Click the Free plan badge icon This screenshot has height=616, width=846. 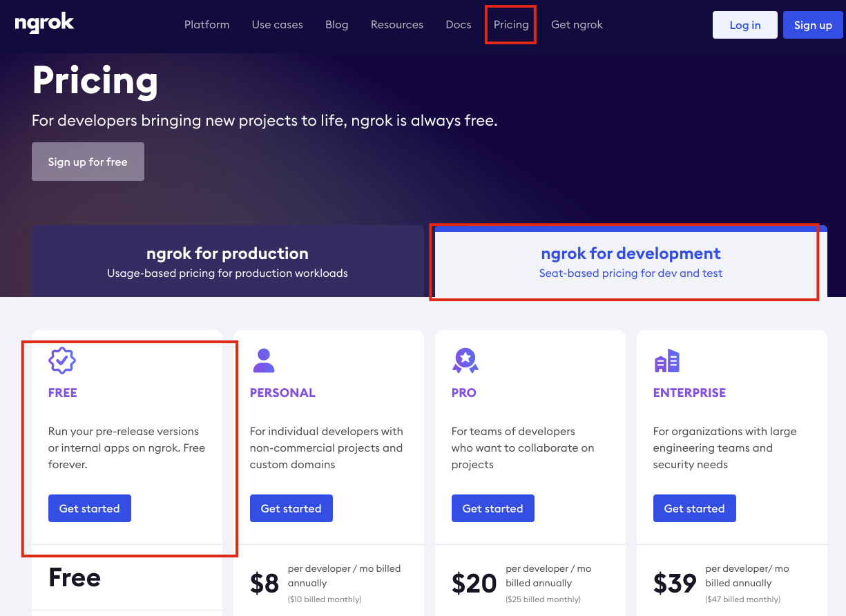click(x=62, y=360)
